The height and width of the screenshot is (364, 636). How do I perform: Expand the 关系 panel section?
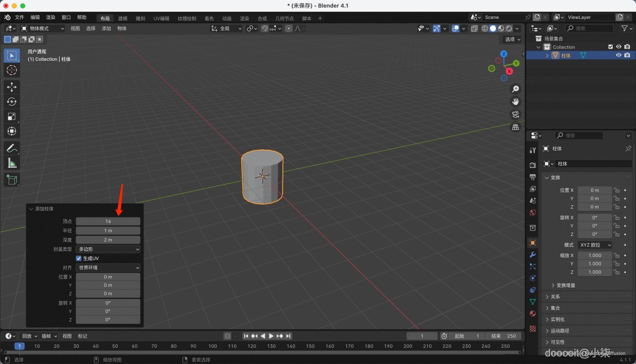click(x=555, y=297)
